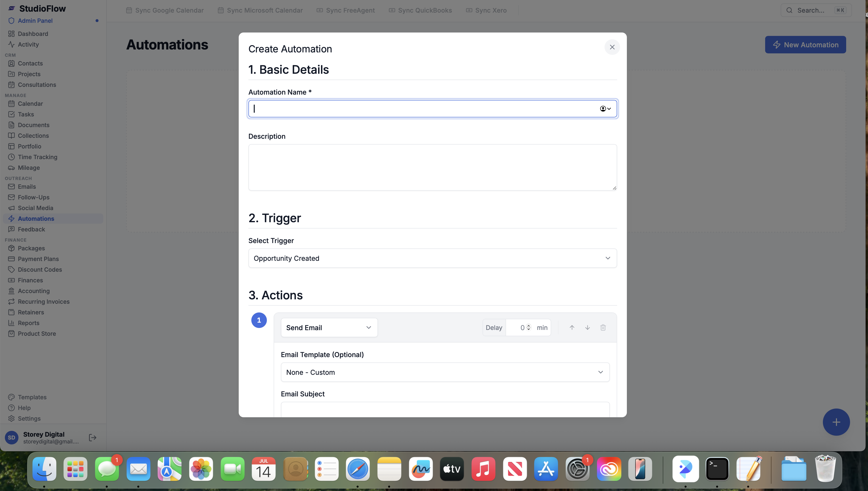Click the Mileage car icon
Viewport: 868px width, 491px height.
11,168
